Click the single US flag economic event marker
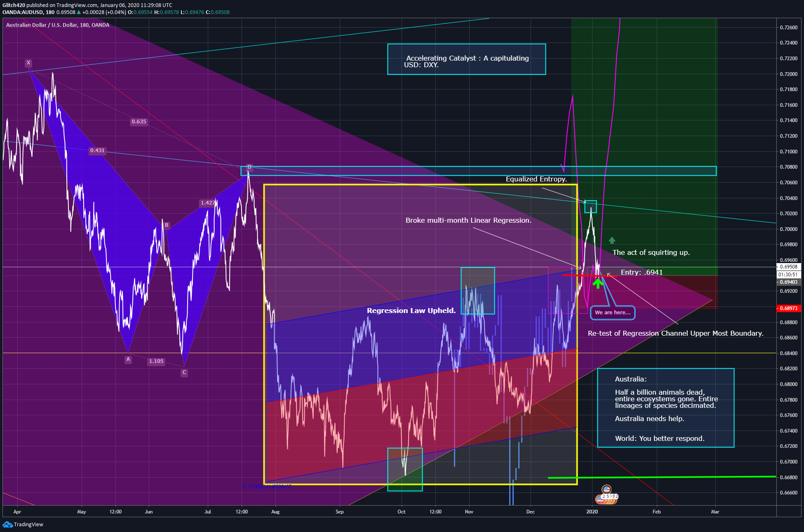Viewport: 804px width, 532px height. point(607,489)
